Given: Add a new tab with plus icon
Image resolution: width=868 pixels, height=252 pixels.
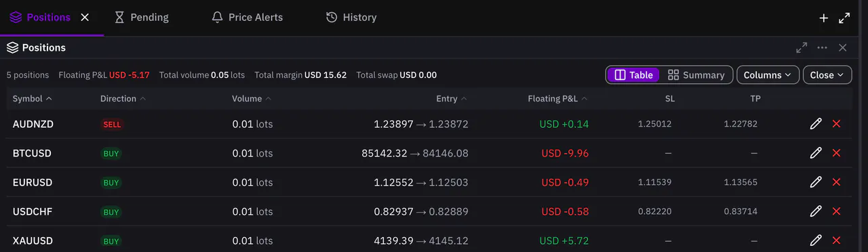Looking at the screenshot, I should point(824,18).
